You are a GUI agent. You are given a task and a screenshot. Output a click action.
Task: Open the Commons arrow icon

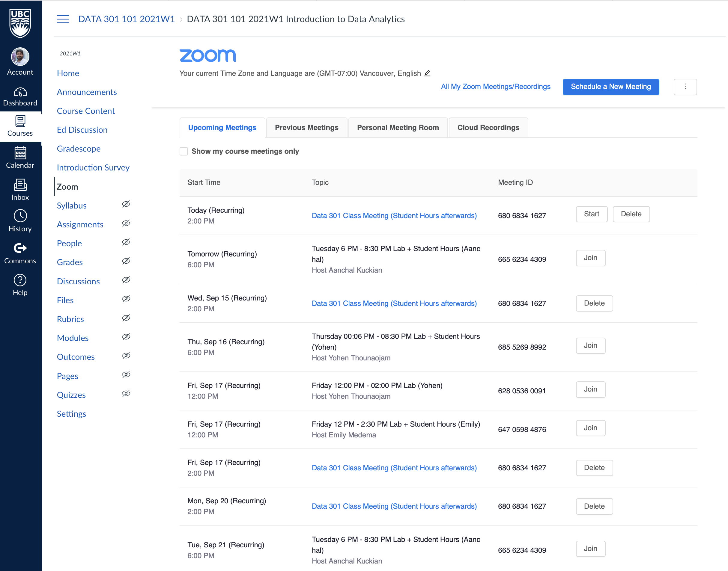pyautogui.click(x=20, y=248)
